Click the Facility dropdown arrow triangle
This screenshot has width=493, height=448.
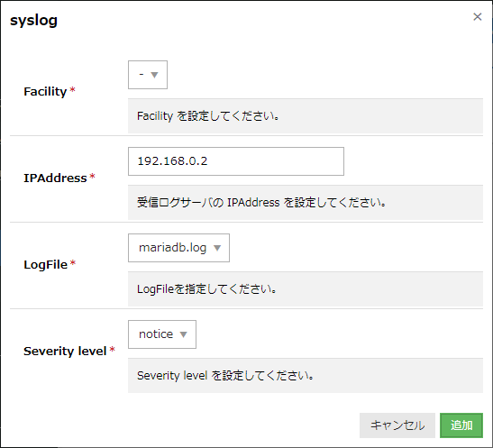tap(154, 75)
